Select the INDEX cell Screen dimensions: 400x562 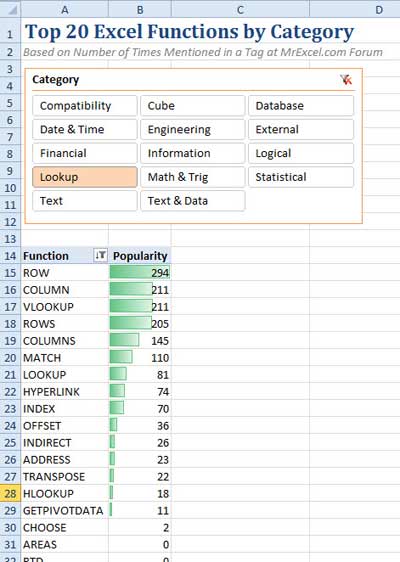(65, 409)
